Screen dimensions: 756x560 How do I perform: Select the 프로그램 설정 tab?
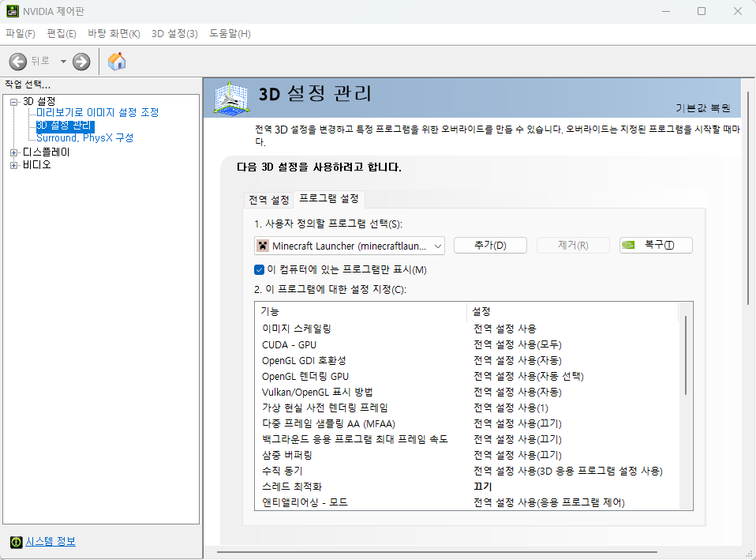coord(329,198)
